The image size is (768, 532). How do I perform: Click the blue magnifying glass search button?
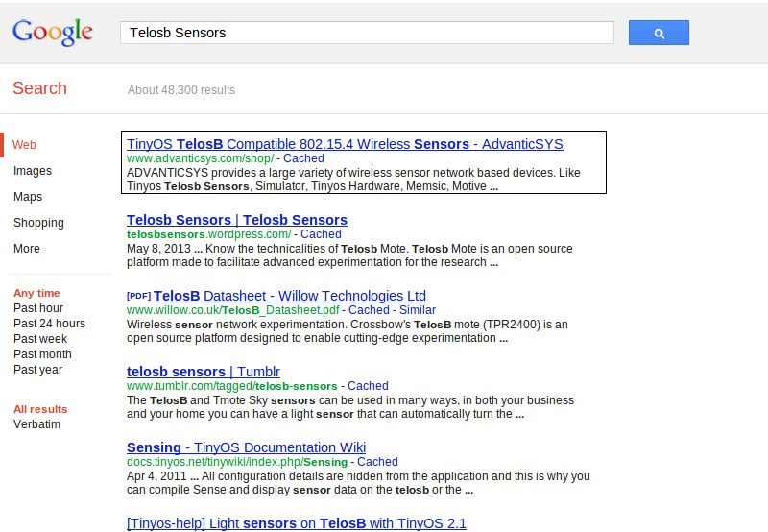coord(659,33)
